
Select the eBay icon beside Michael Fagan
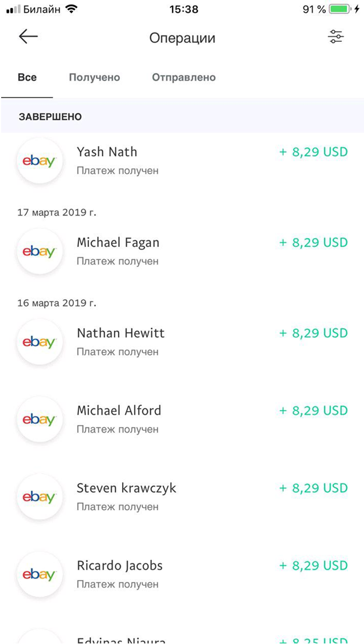point(40,251)
